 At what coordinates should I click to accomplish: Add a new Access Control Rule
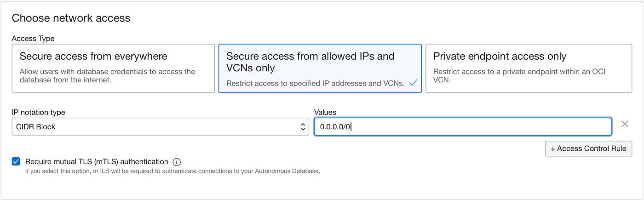[588, 149]
